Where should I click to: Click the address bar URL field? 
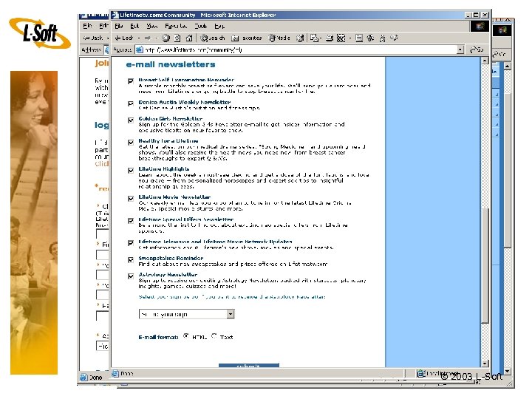click(x=299, y=50)
